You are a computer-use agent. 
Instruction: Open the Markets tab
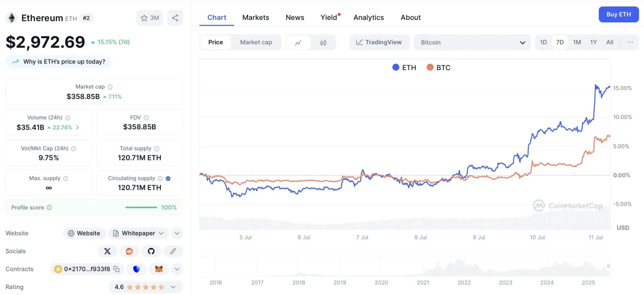tap(256, 18)
